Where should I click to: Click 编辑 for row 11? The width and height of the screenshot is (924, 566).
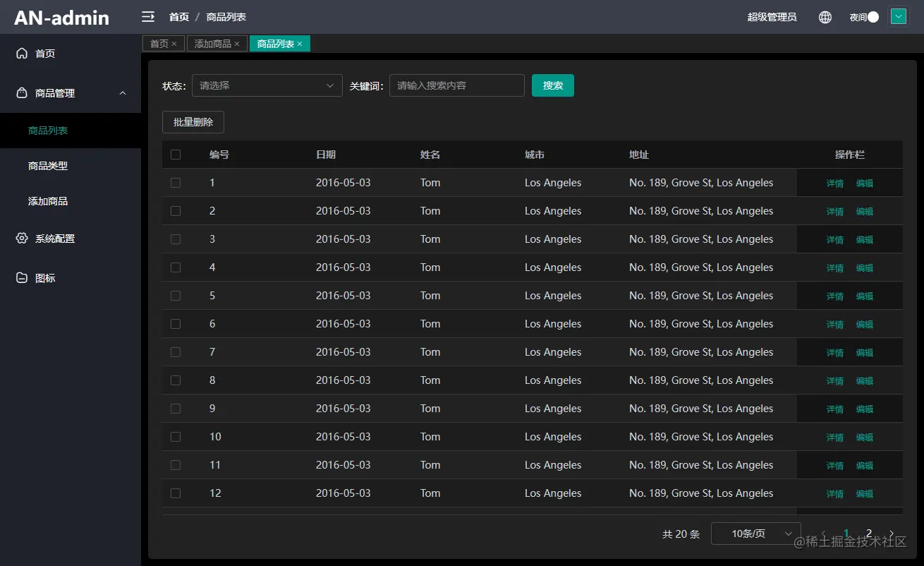pos(865,466)
